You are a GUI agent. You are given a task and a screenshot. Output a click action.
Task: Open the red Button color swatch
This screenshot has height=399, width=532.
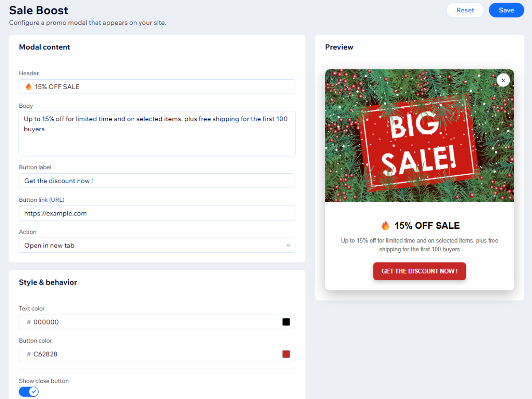point(286,354)
